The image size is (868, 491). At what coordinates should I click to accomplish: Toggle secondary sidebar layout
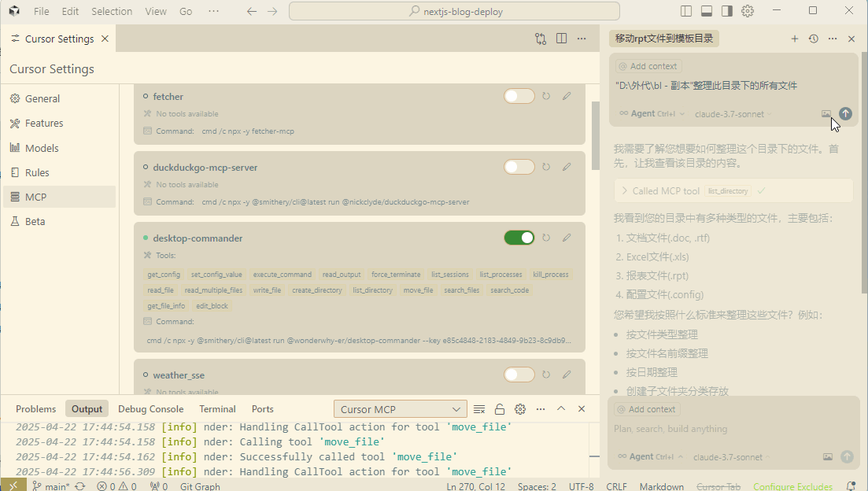click(x=727, y=11)
